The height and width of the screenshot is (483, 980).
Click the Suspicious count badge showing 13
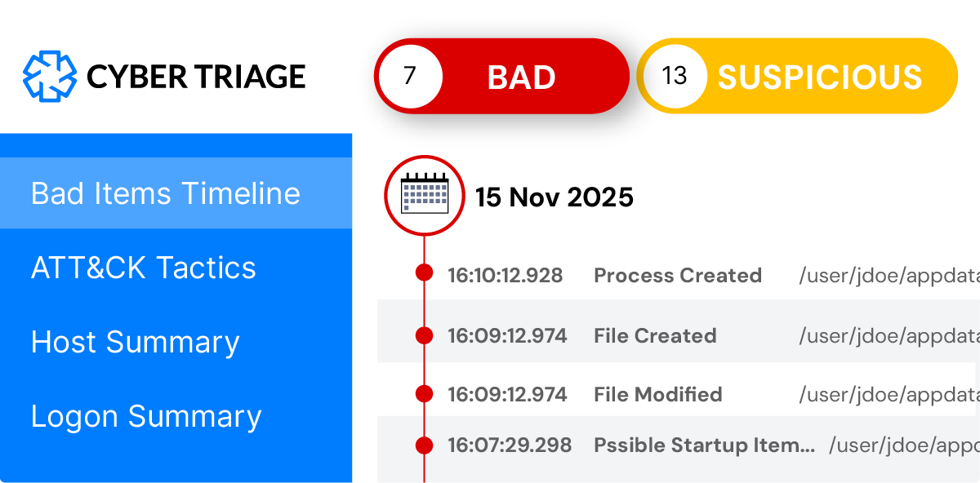pos(675,76)
